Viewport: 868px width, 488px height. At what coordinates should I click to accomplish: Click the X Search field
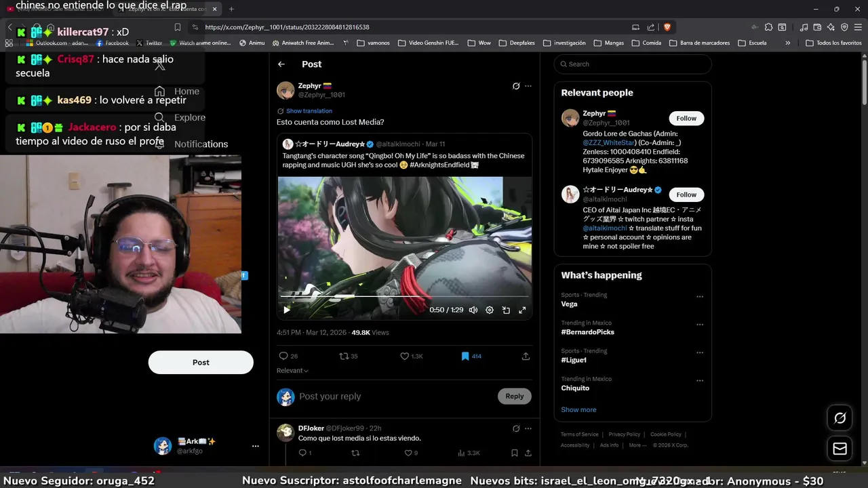[633, 64]
